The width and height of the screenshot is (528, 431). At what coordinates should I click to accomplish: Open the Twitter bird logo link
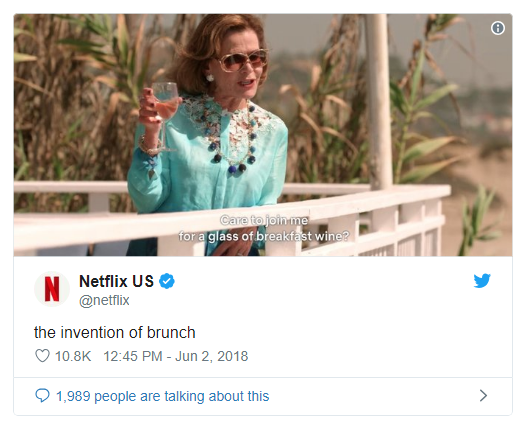[482, 281]
